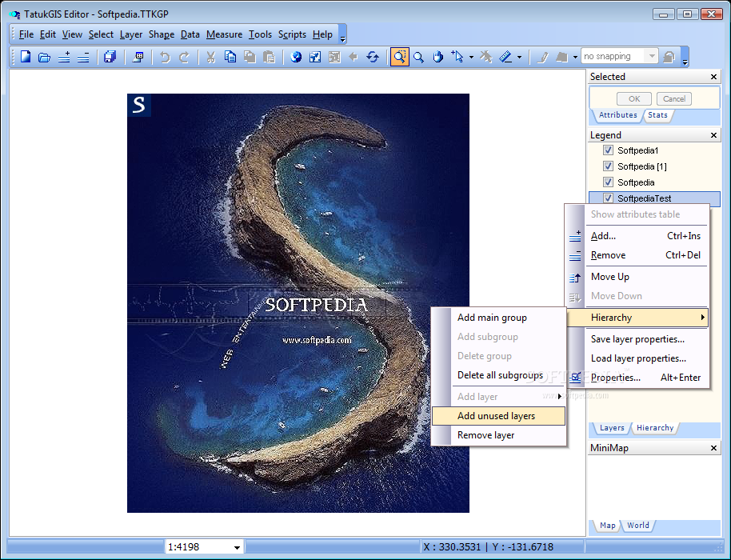Expand the shape type dropdown arrow
The image size is (731, 560).
[575, 58]
